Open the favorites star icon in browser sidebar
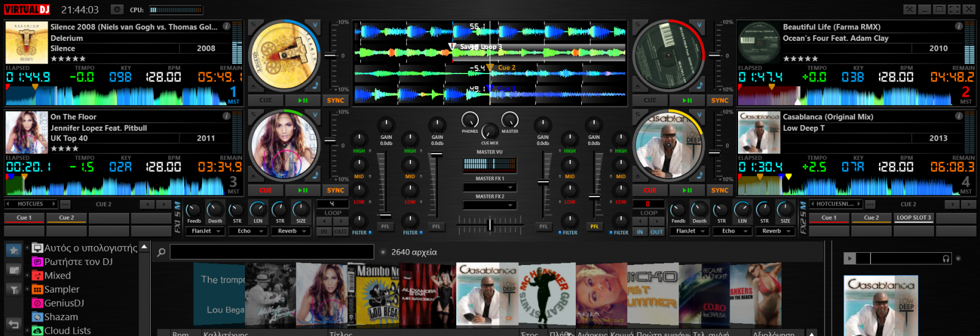 pyautogui.click(x=13, y=250)
